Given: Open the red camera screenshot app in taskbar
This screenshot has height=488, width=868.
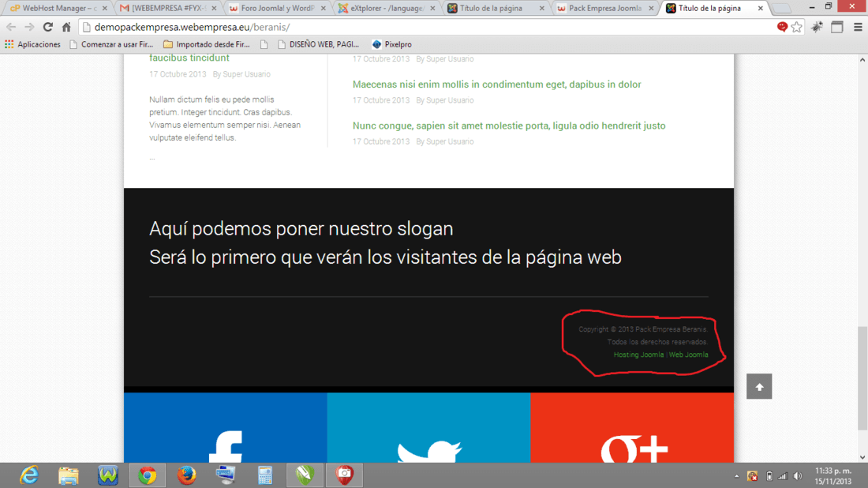Looking at the screenshot, I should click(x=344, y=475).
